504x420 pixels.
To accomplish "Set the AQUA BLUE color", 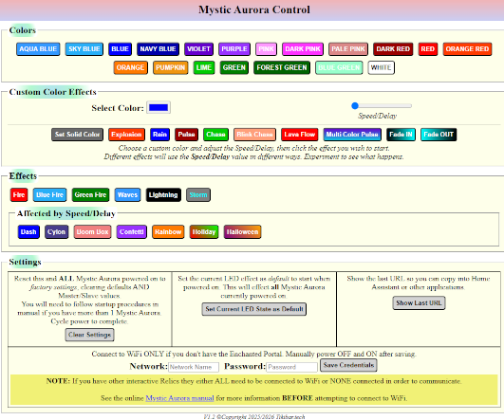I will tap(38, 49).
